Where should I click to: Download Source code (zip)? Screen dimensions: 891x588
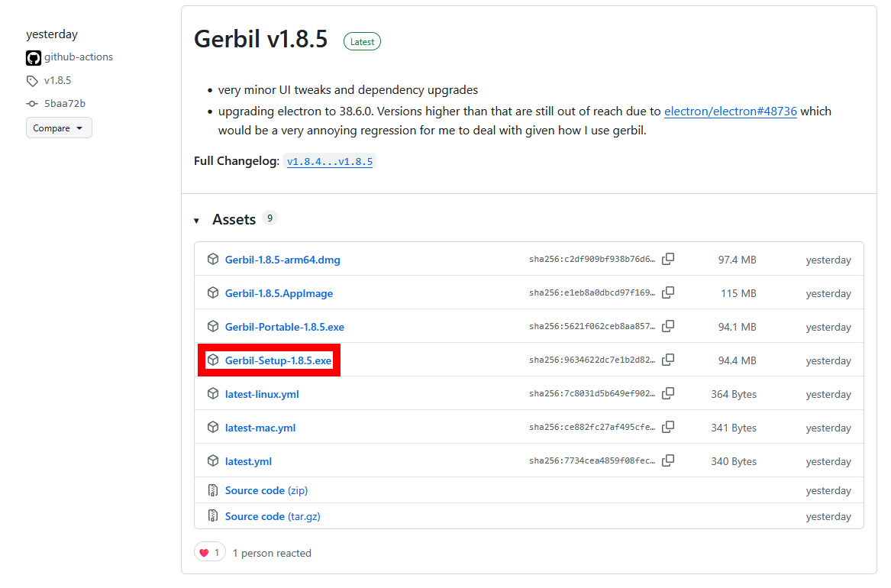coord(266,490)
